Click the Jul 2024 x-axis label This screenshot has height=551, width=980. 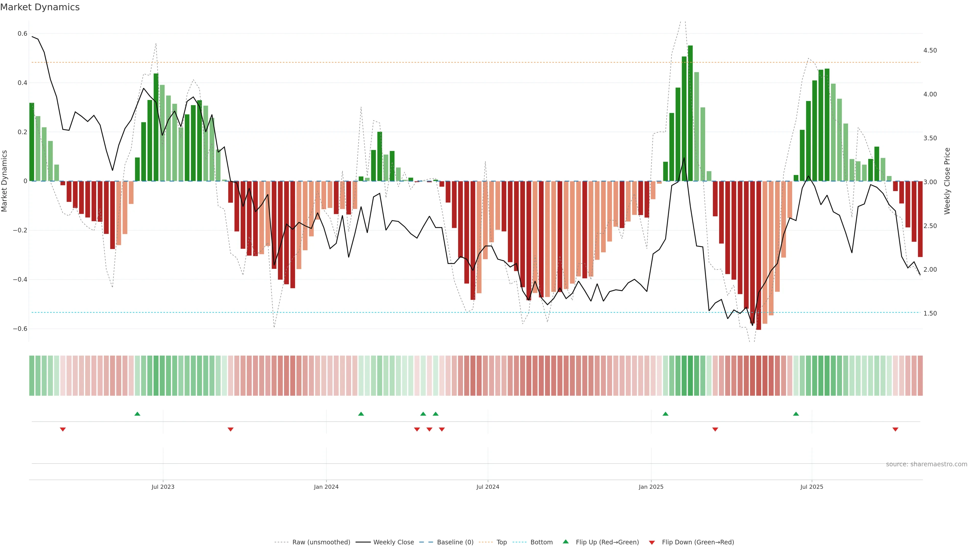[488, 487]
